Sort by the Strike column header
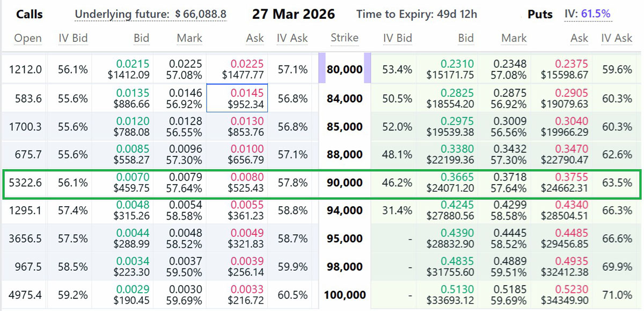 (345, 38)
